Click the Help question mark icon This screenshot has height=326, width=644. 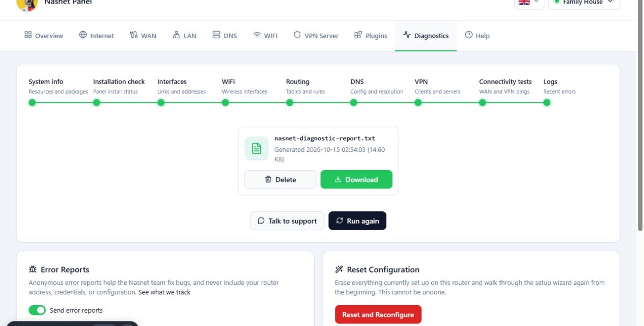pyautogui.click(x=469, y=35)
